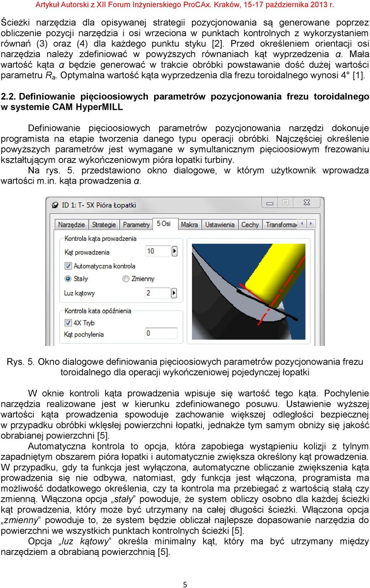Click the tool preview image in the dialog
The height and width of the screenshot is (588, 370).
click(249, 291)
